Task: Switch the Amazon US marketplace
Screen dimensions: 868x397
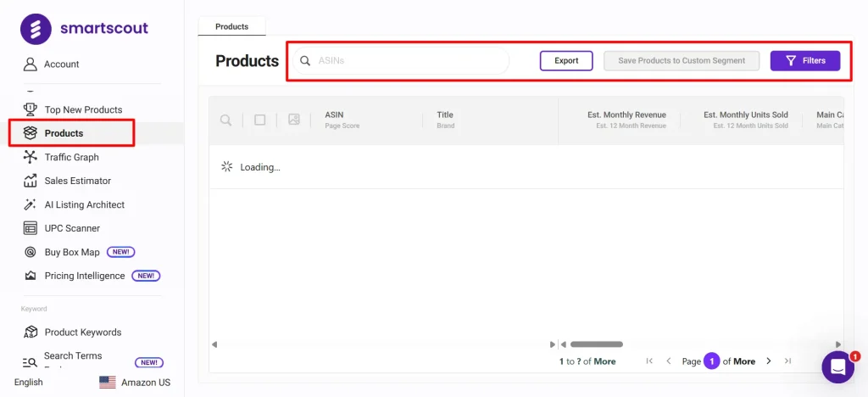Action: coord(146,383)
